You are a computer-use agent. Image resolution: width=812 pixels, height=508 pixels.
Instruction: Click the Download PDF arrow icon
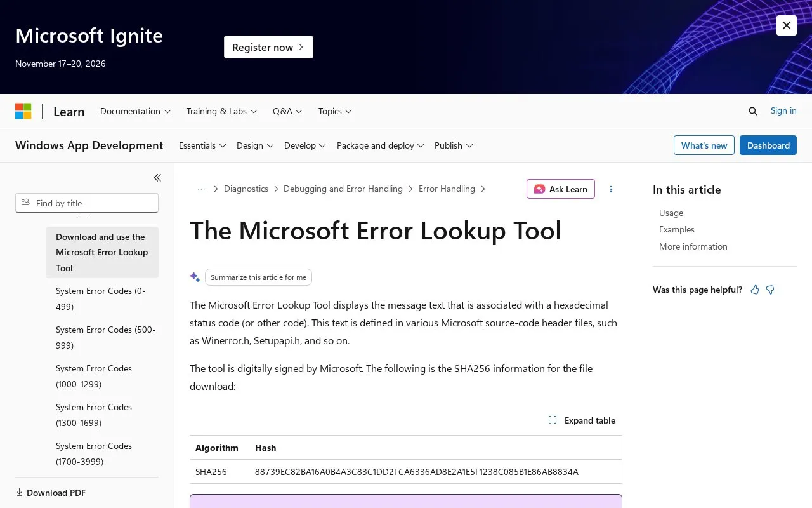point(19,492)
